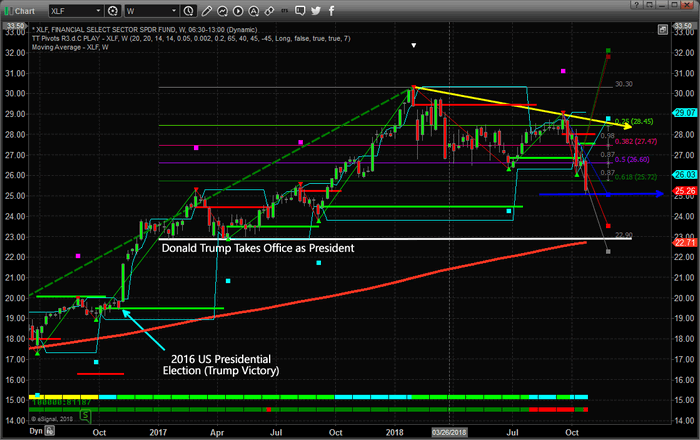Click the TT Pivots study title text
This screenshot has height=440, width=700.
[x=191, y=38]
